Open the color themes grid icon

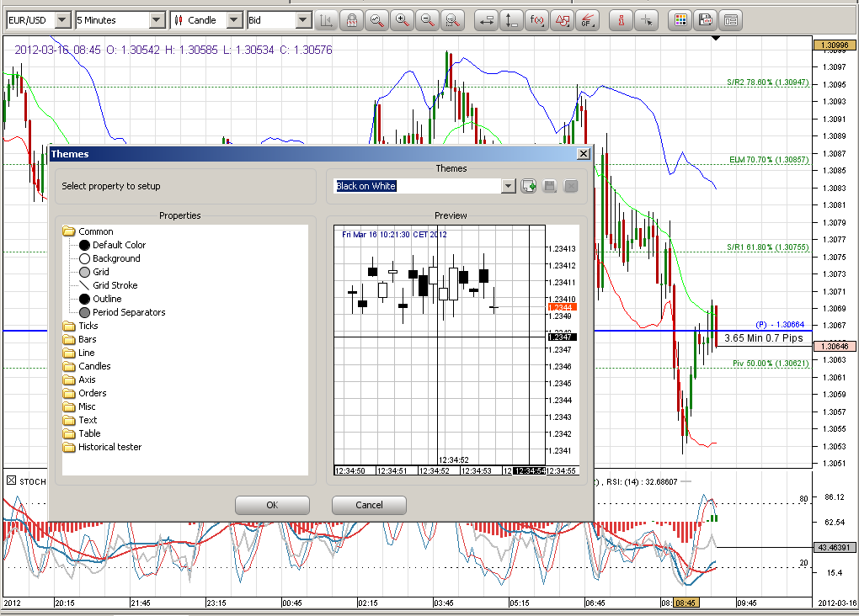680,21
